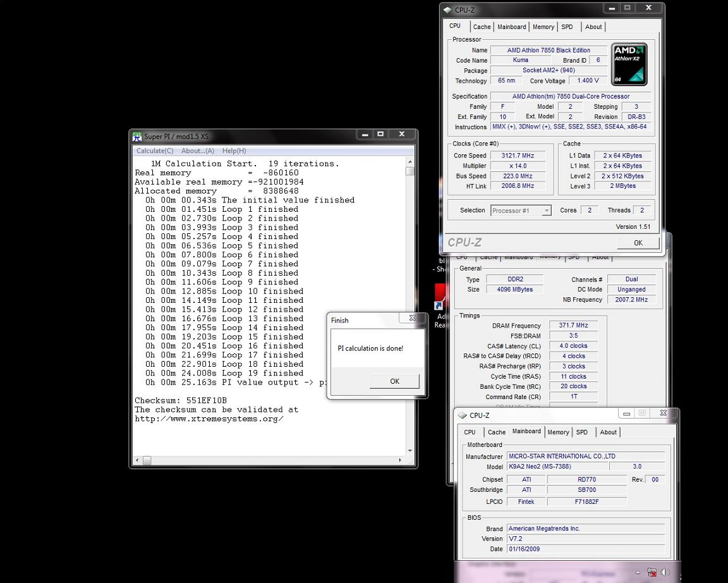Image resolution: width=728 pixels, height=583 pixels.
Task: Close the Finish dialog with X
Action: pos(412,318)
